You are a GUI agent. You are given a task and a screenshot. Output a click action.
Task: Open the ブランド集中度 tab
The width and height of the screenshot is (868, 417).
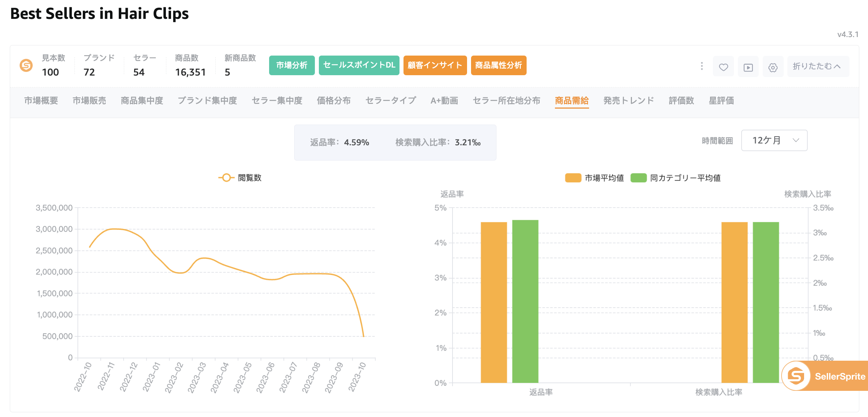[x=207, y=101]
